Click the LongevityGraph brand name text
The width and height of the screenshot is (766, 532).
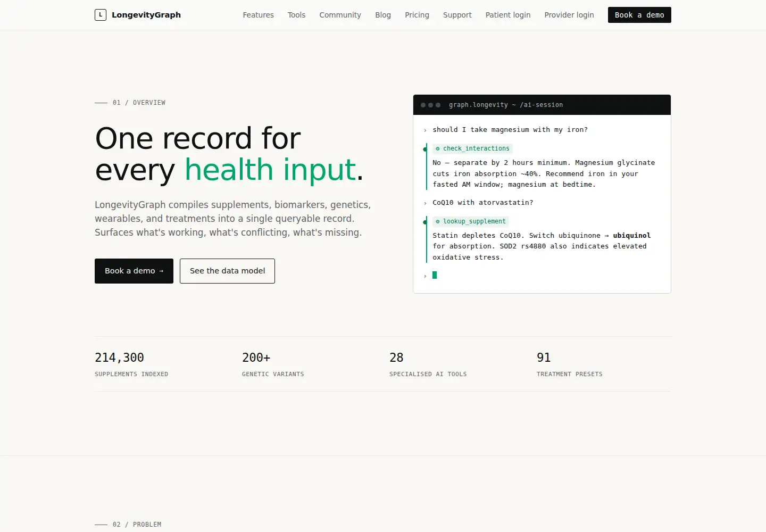[x=146, y=15]
